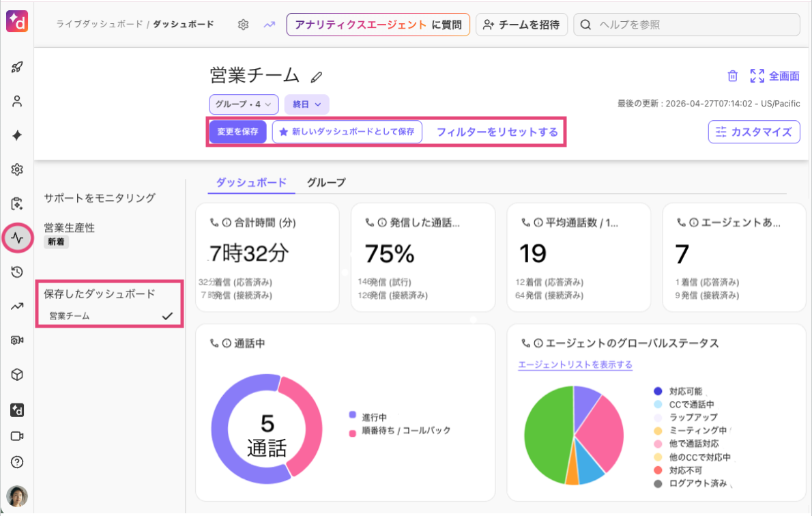Click the ヘルプを参照 search field
This screenshot has height=516, width=812.
pos(686,25)
